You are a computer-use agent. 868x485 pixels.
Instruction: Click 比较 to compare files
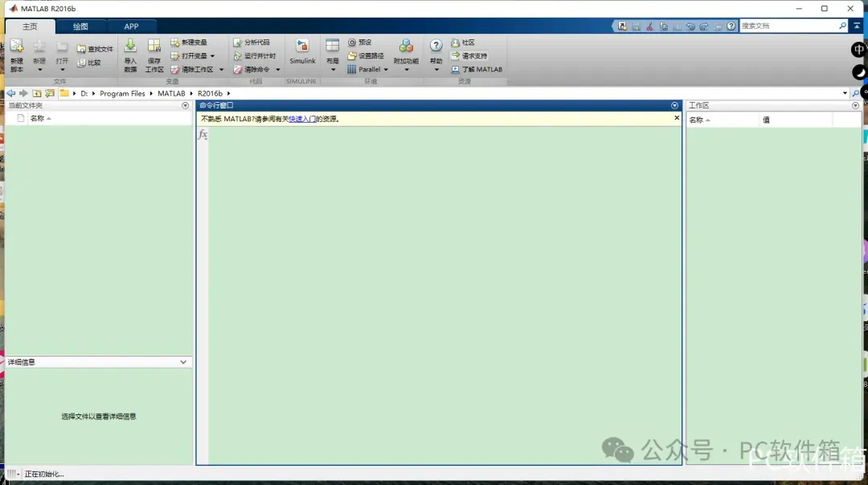click(x=89, y=63)
